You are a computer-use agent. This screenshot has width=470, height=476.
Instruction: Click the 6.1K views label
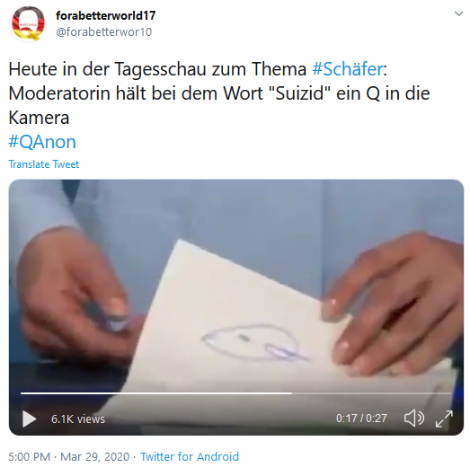point(78,419)
